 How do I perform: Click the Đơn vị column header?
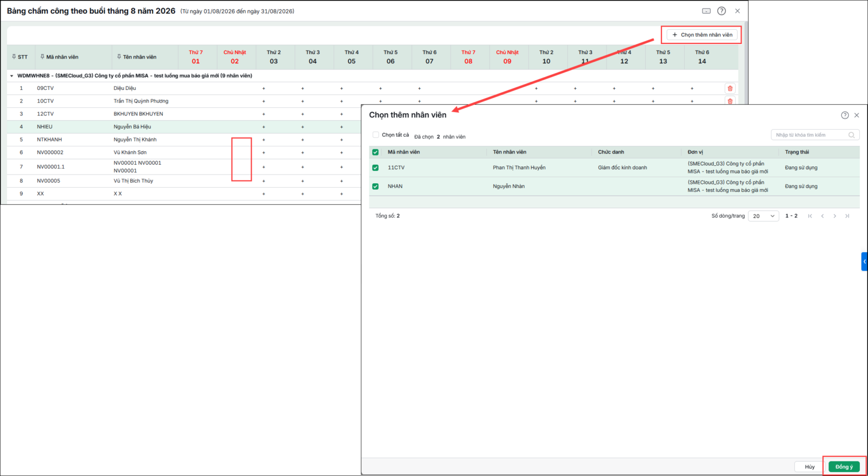[x=695, y=152]
